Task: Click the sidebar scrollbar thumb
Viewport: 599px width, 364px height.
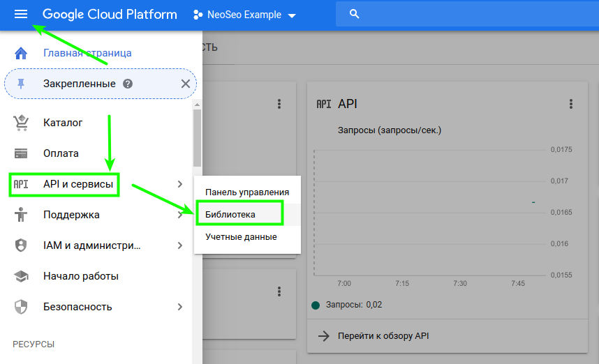Action: [x=197, y=138]
